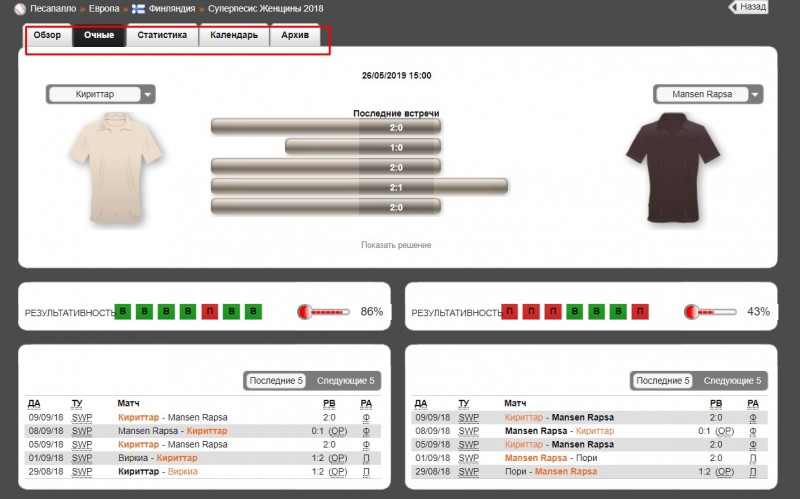Click Кириттар - Виркиа 29/08/18 match
This screenshot has height=499, width=800.
[158, 472]
